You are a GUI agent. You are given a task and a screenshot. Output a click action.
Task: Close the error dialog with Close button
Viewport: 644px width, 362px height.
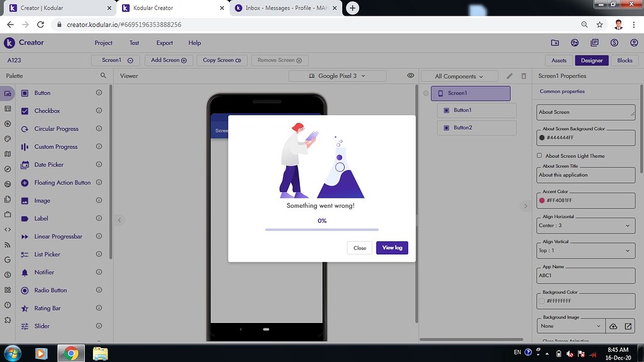(360, 248)
